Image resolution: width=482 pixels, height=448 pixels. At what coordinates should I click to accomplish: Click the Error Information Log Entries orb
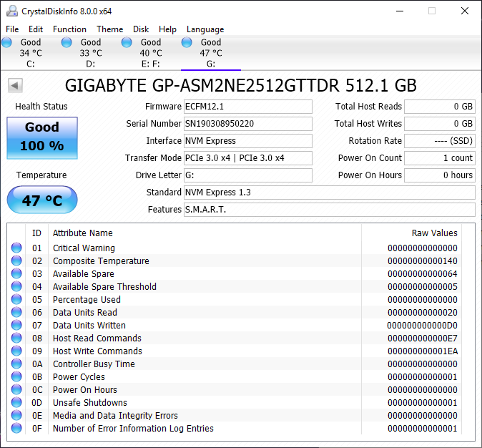[16, 428]
